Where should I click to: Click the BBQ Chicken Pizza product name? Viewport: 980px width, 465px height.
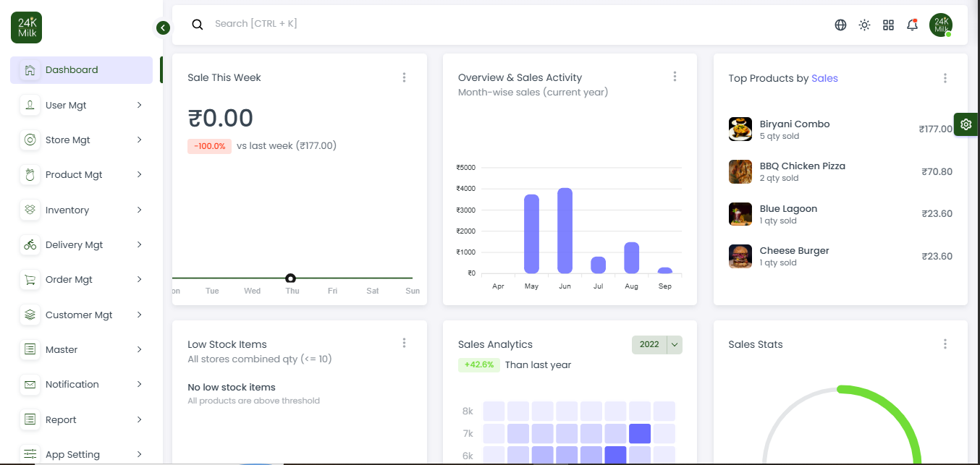pos(803,166)
